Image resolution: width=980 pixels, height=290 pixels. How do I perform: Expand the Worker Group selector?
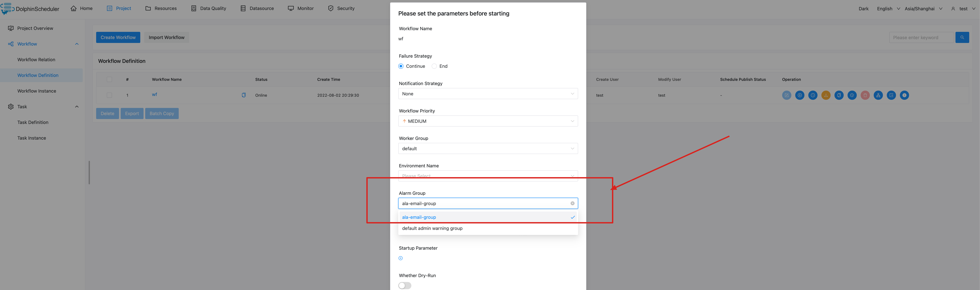(x=488, y=148)
